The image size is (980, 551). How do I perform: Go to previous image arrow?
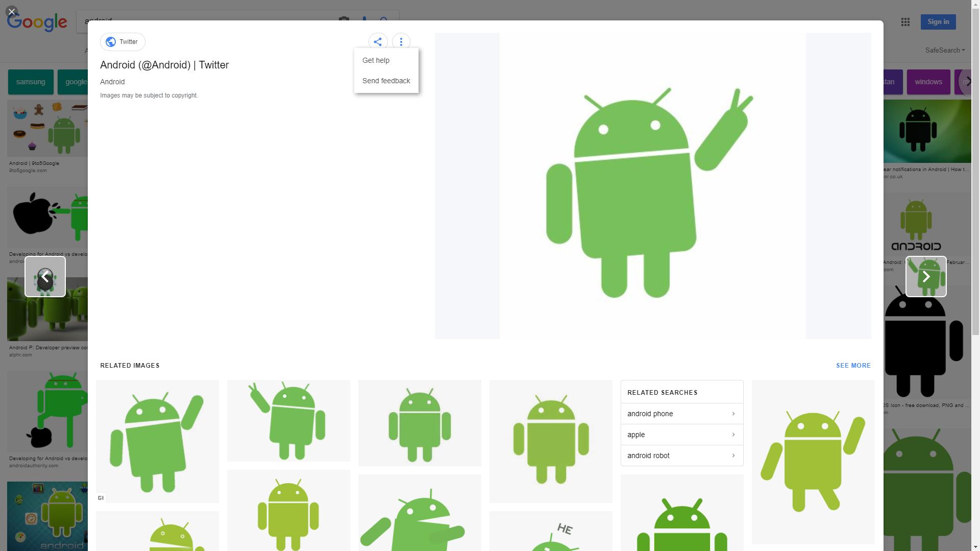coord(45,276)
